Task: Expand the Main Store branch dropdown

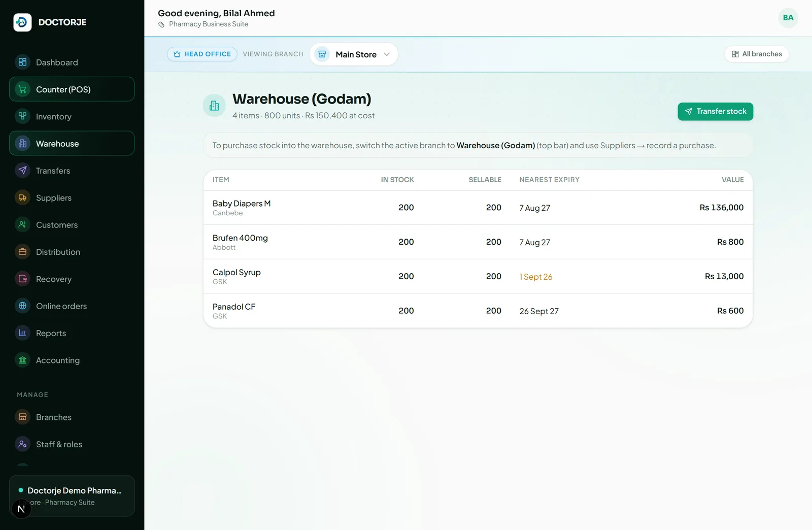Action: coord(354,54)
